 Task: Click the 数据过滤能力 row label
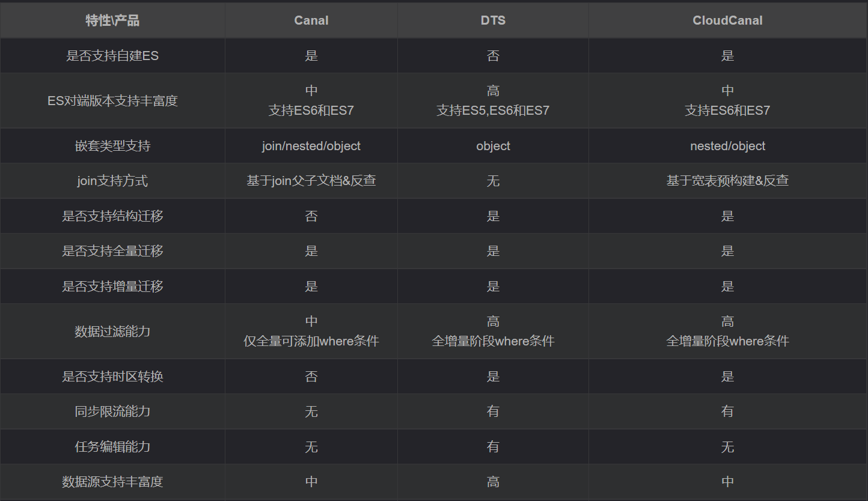[112, 332]
